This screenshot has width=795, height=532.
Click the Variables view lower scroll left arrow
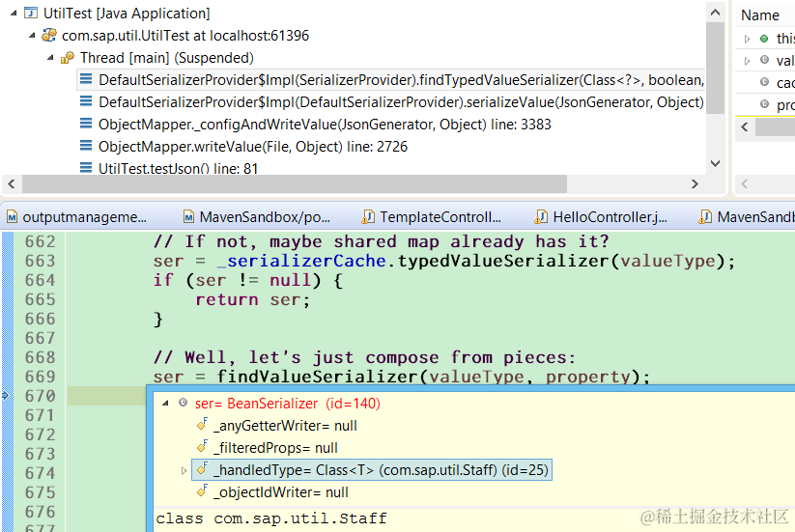tap(745, 183)
